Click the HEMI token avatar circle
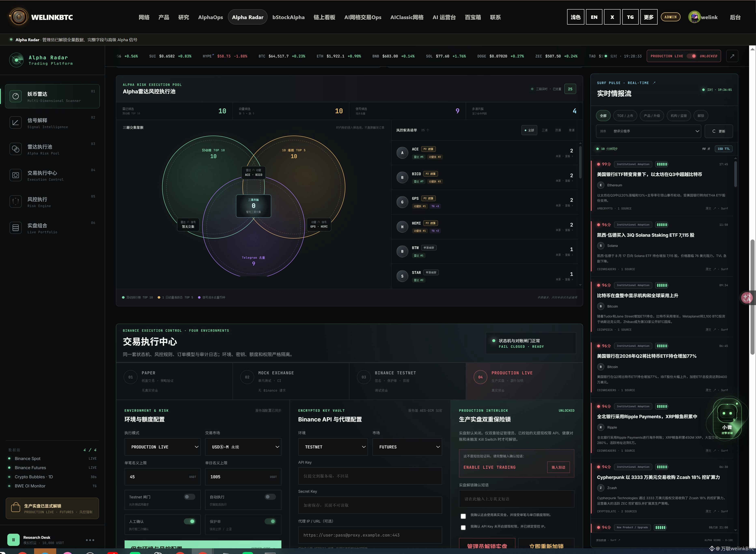The width and height of the screenshot is (756, 554). click(402, 227)
